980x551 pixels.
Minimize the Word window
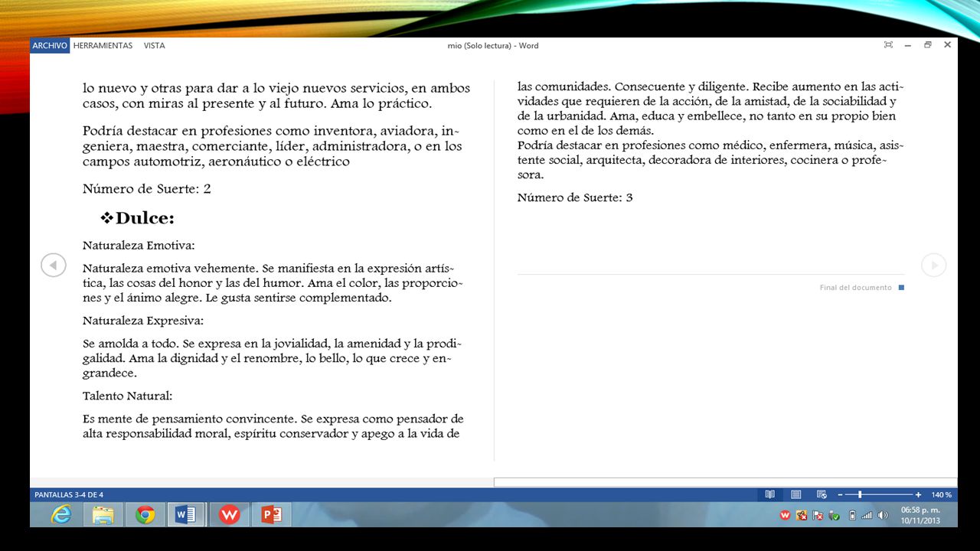point(907,45)
